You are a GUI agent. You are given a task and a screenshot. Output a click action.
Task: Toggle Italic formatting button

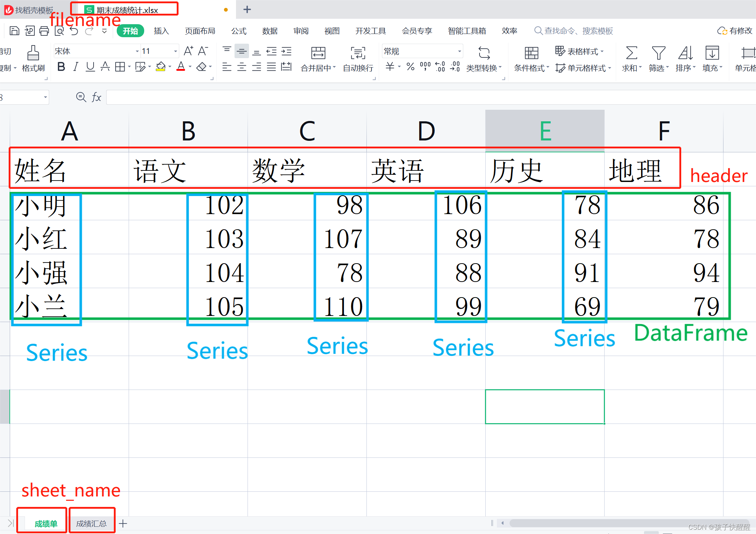[x=76, y=67]
